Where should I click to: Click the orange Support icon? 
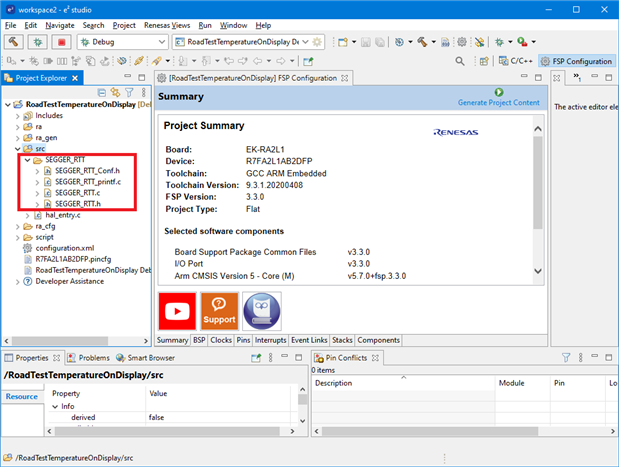click(x=219, y=311)
